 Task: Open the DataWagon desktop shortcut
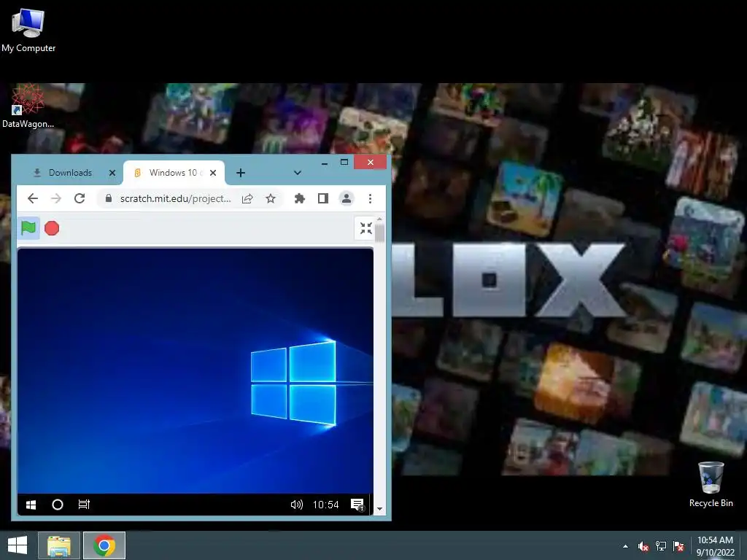(x=28, y=106)
